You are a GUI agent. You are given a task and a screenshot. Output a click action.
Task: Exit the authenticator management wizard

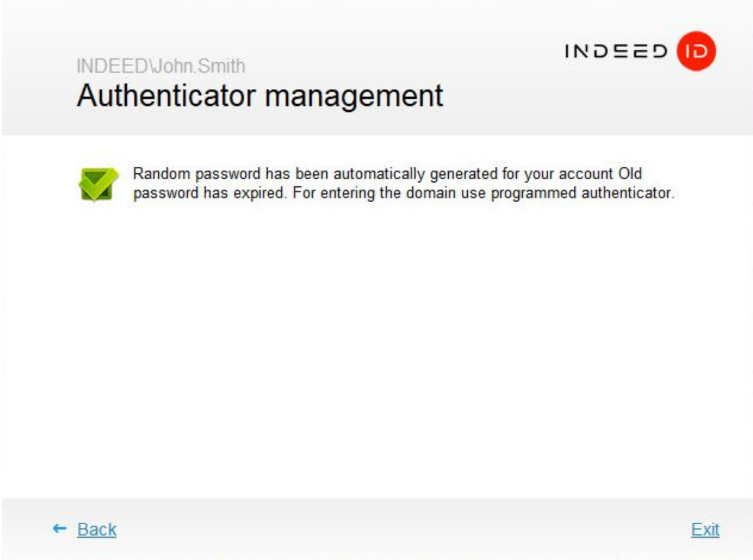click(x=705, y=529)
